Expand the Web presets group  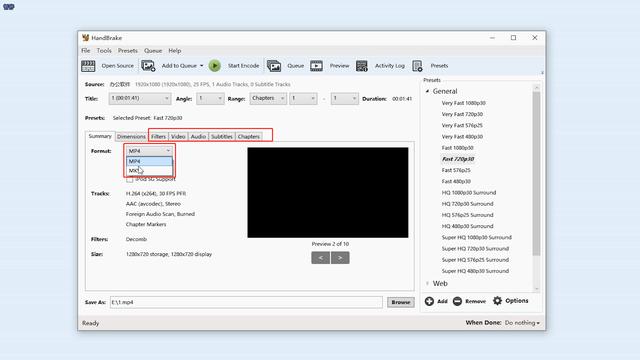pyautogui.click(x=427, y=283)
